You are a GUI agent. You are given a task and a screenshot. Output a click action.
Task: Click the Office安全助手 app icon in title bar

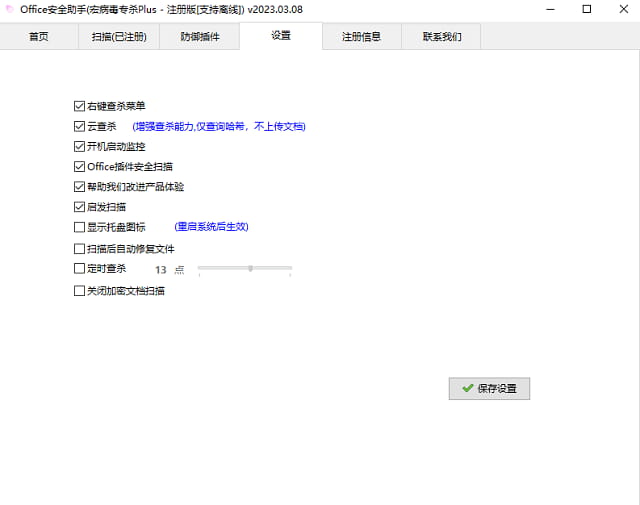pos(9,9)
